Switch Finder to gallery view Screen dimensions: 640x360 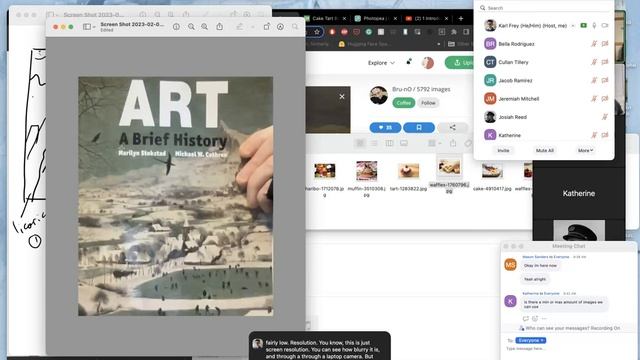pos(404,143)
